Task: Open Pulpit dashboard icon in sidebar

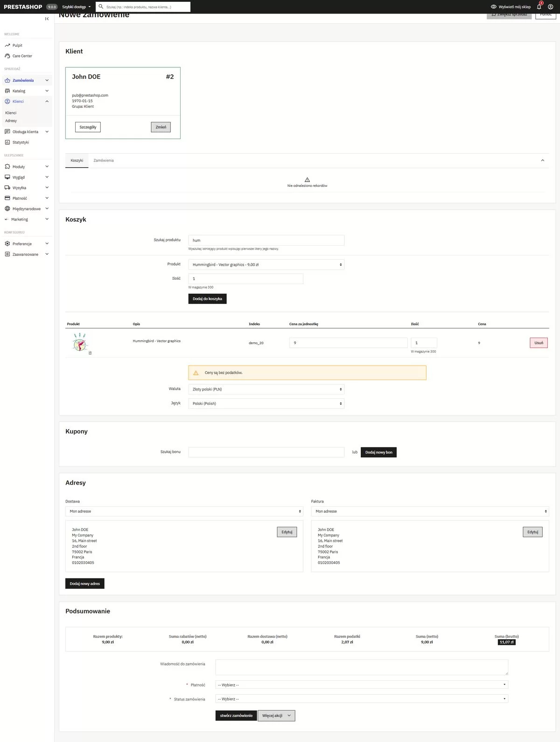Action: [x=7, y=45]
